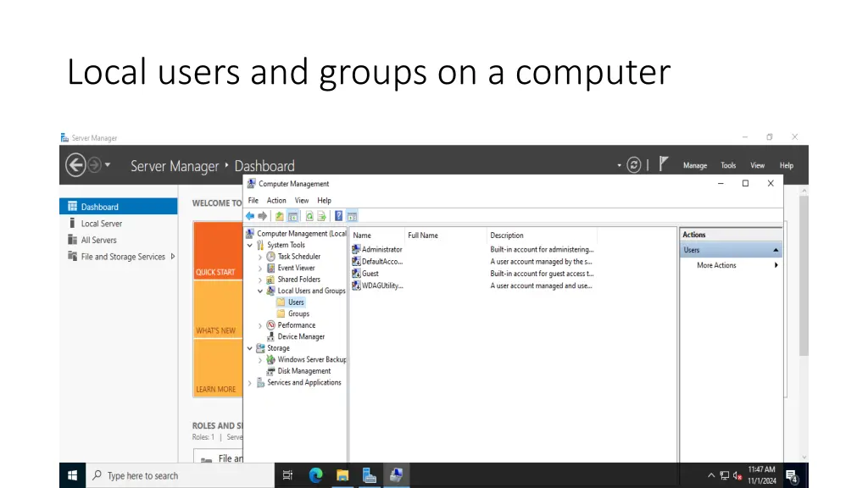868x488 pixels.
Task: Click the DefaultAccount user icon
Action: [356, 261]
